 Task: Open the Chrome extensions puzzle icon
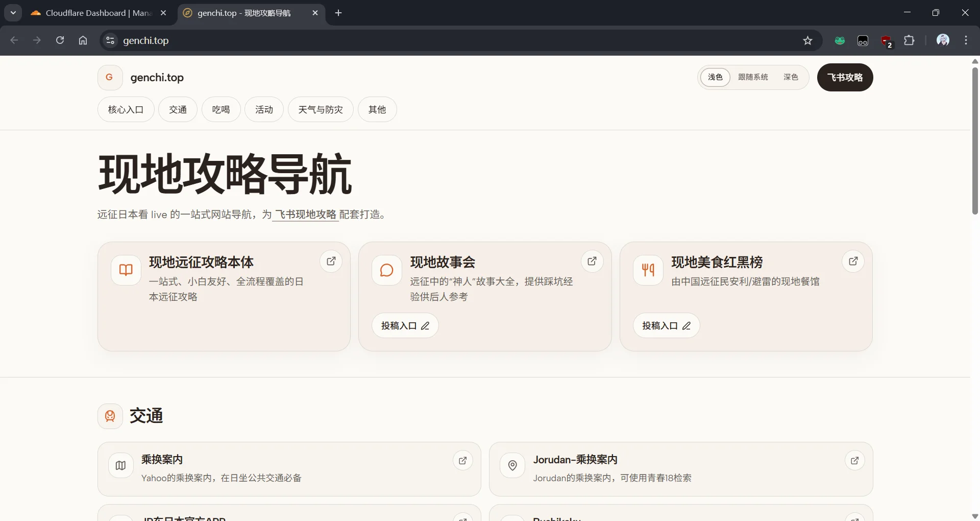pyautogui.click(x=910, y=40)
